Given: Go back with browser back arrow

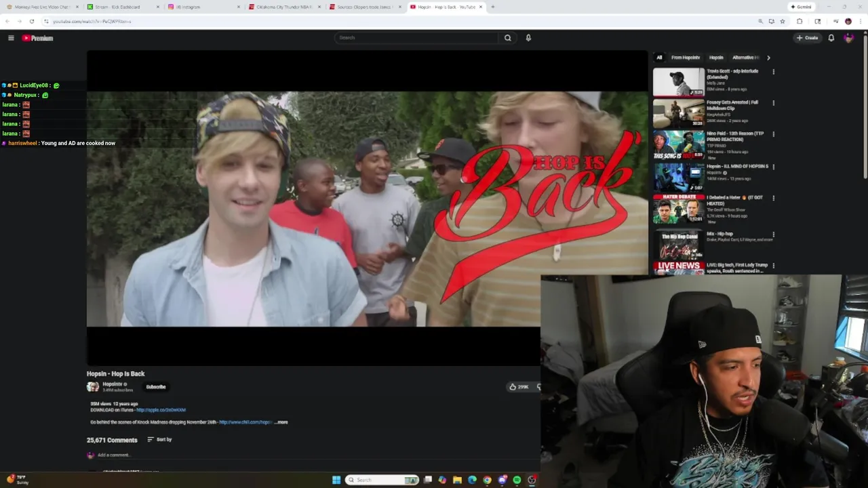Looking at the screenshot, I should click(x=7, y=21).
